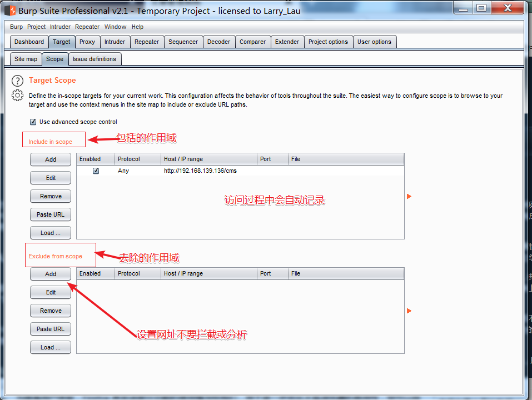Viewport: 532px width, 400px height.
Task: Sort Include table by File column header
Action: (x=346, y=159)
